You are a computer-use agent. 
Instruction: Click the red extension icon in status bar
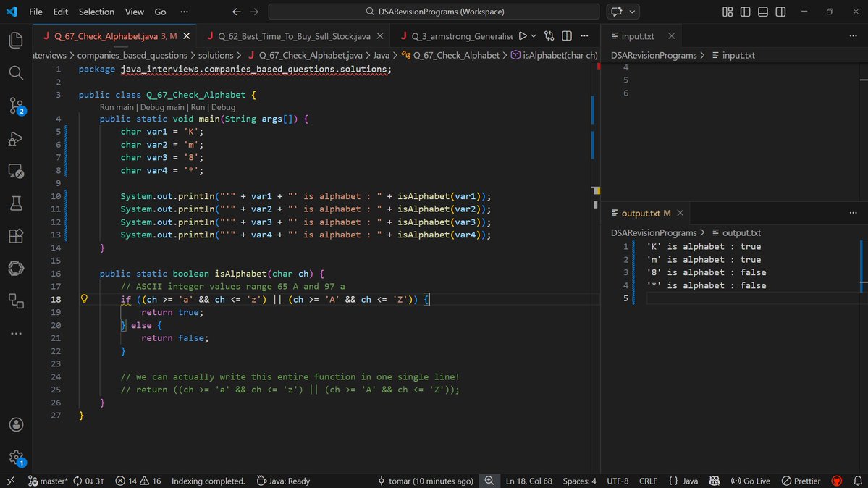837,481
